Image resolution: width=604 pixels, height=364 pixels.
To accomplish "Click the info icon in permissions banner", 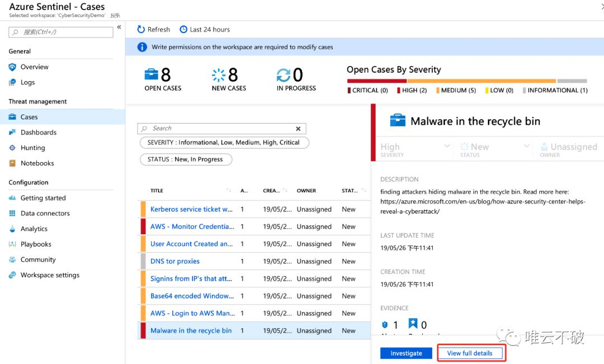I will [142, 47].
